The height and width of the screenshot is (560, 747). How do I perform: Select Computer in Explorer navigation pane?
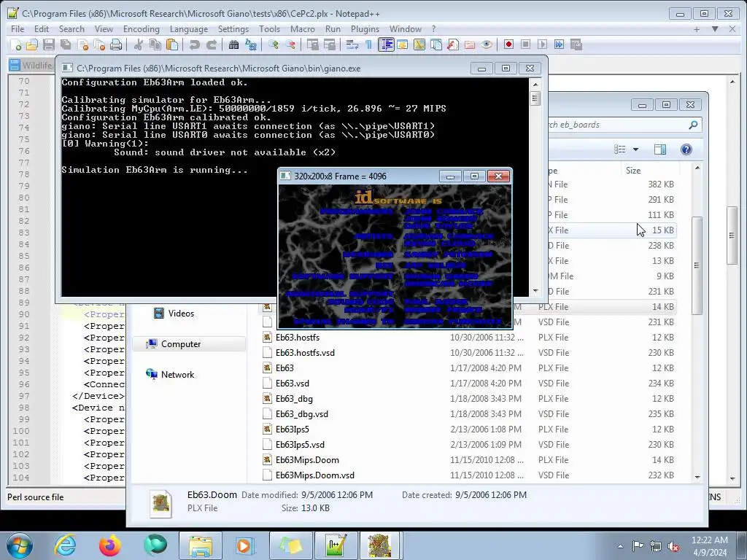tap(189, 344)
